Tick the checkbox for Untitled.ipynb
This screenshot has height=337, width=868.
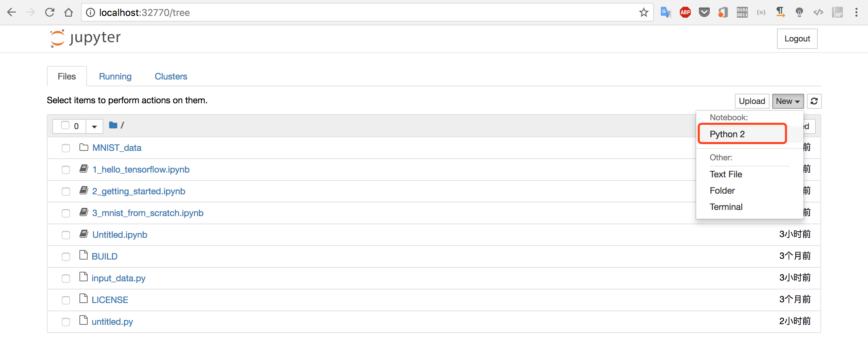pyautogui.click(x=66, y=235)
